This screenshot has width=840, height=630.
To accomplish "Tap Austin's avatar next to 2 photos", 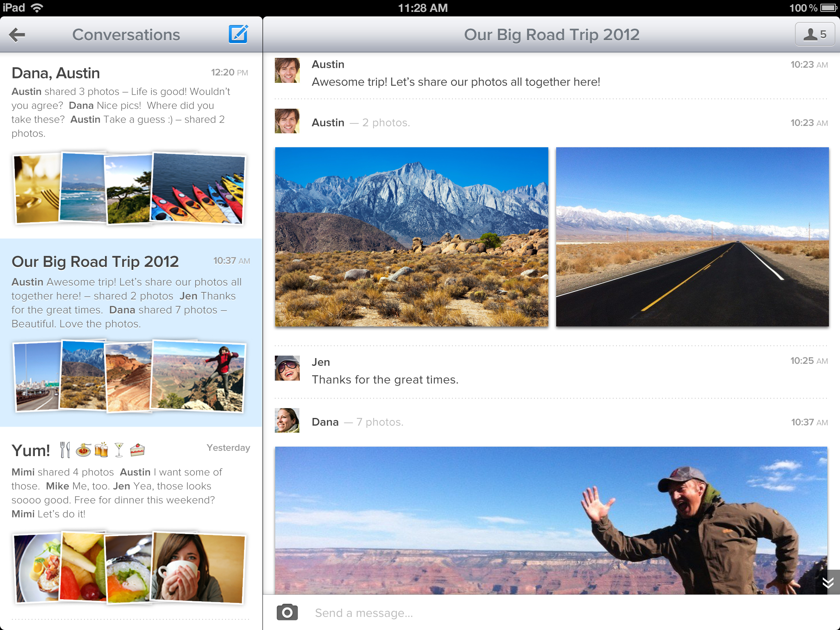I will tap(287, 121).
